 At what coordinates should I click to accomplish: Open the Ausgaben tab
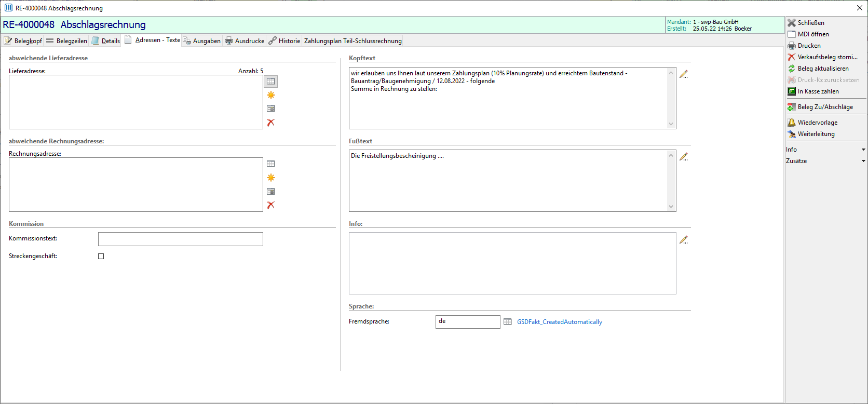202,41
